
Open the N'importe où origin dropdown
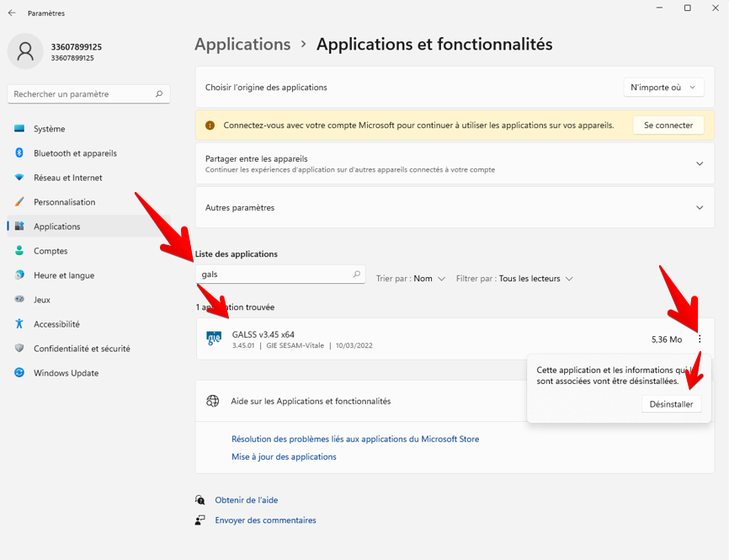coord(663,88)
